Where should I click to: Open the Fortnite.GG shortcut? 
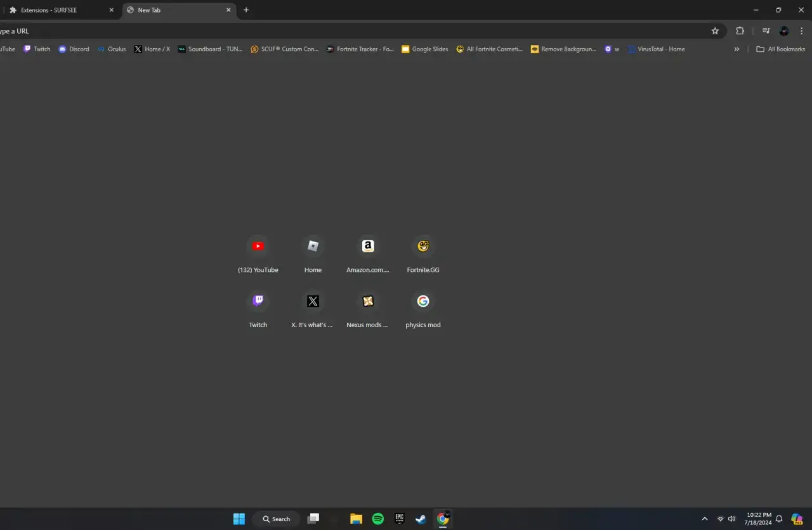[x=423, y=246]
